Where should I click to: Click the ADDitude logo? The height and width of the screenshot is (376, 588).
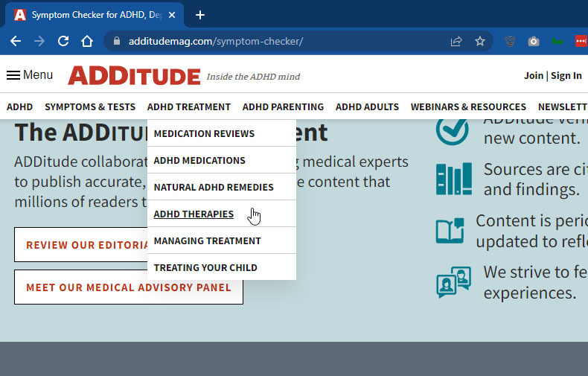(134, 75)
